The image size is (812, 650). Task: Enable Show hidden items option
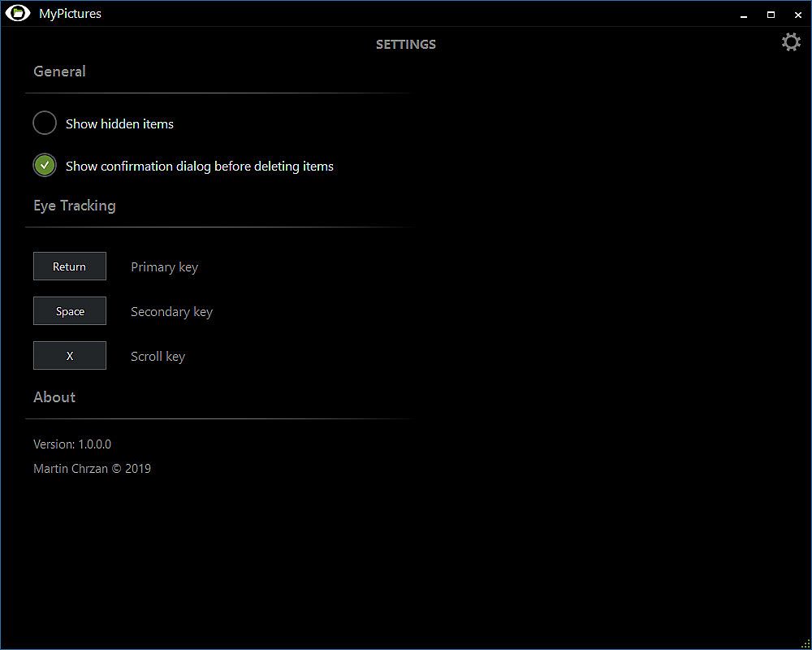click(45, 123)
